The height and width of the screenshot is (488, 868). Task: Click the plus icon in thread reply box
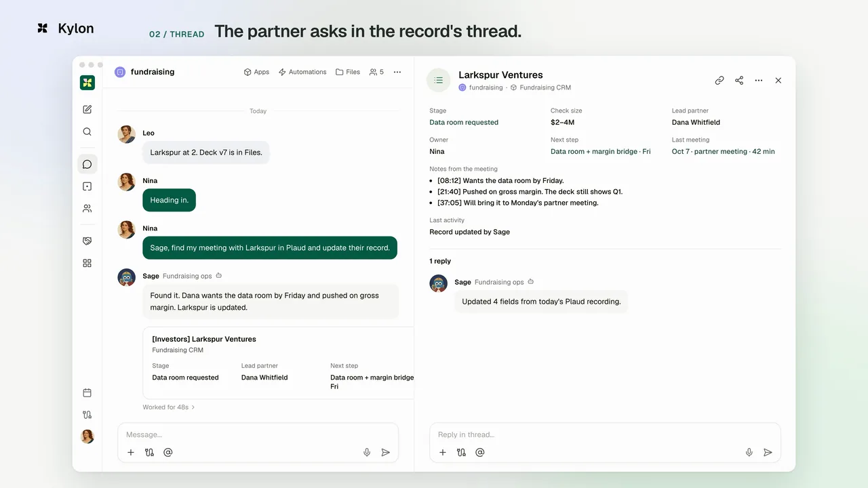[x=443, y=452]
